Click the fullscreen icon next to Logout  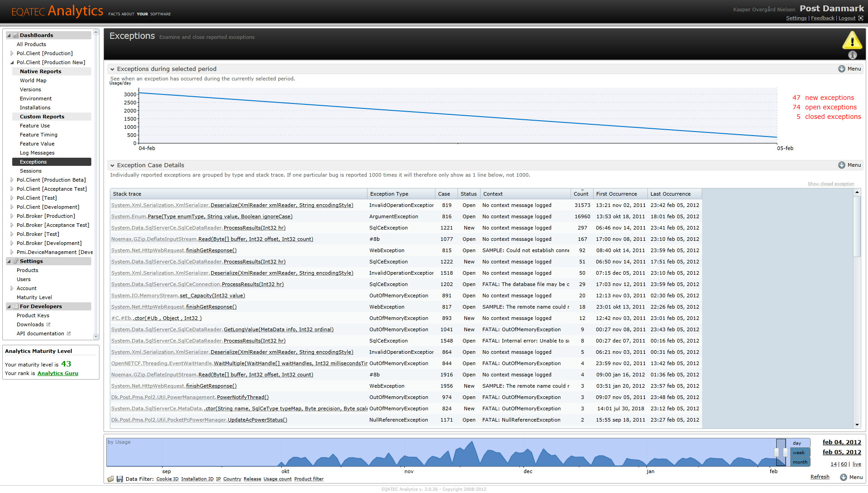pos(861,19)
